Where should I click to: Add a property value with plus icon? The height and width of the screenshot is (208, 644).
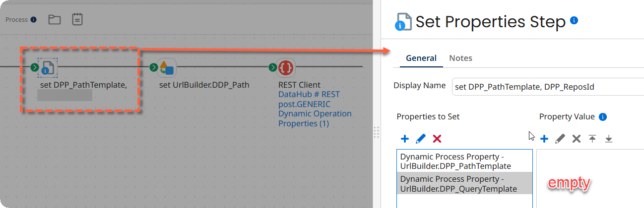pos(544,139)
